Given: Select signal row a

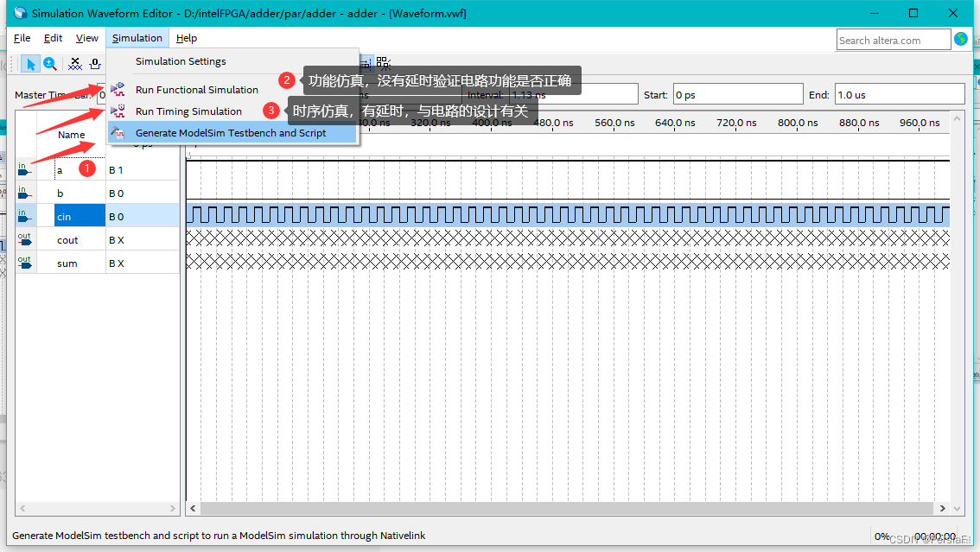Looking at the screenshot, I should (x=98, y=170).
